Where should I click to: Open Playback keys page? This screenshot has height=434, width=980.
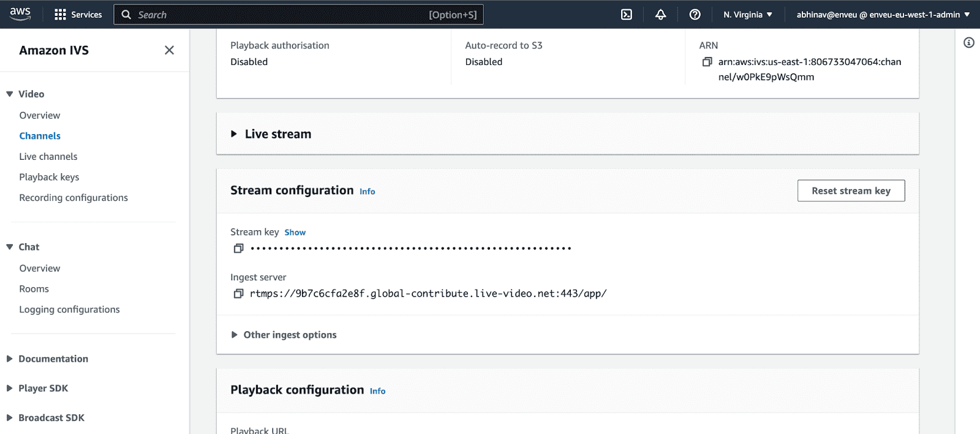(x=49, y=177)
